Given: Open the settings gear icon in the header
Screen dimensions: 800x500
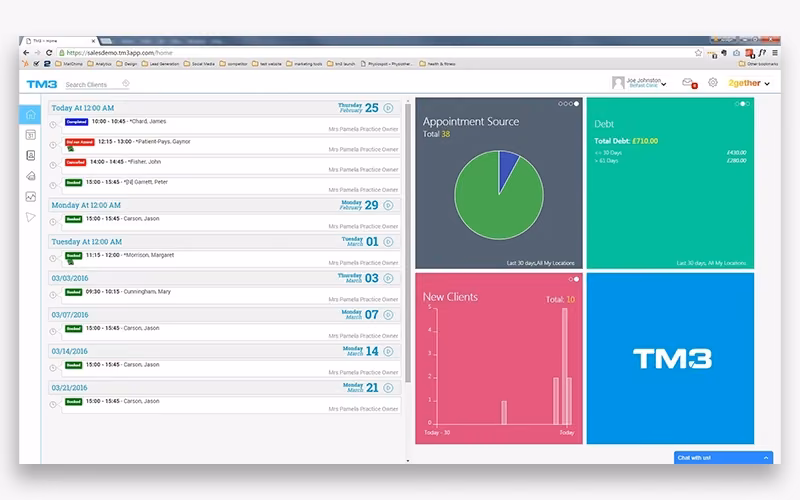Looking at the screenshot, I should point(713,82).
